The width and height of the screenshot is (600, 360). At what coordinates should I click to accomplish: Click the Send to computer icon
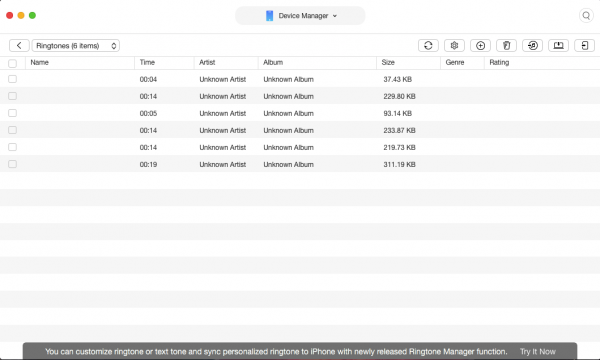point(558,46)
